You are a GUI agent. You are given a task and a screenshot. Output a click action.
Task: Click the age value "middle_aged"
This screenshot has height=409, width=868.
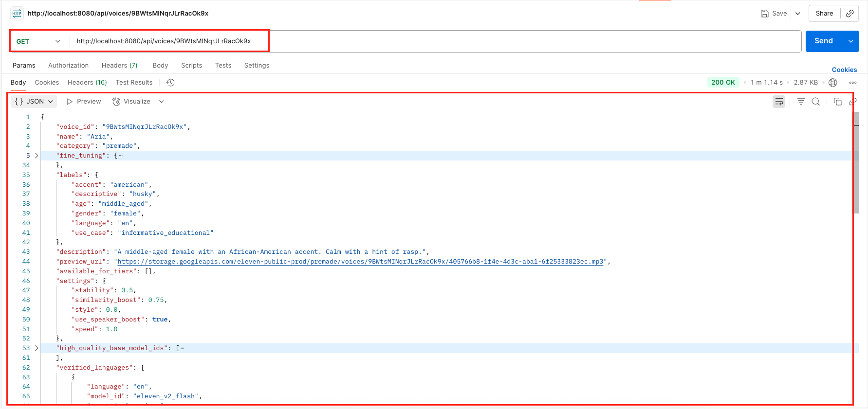(124, 204)
